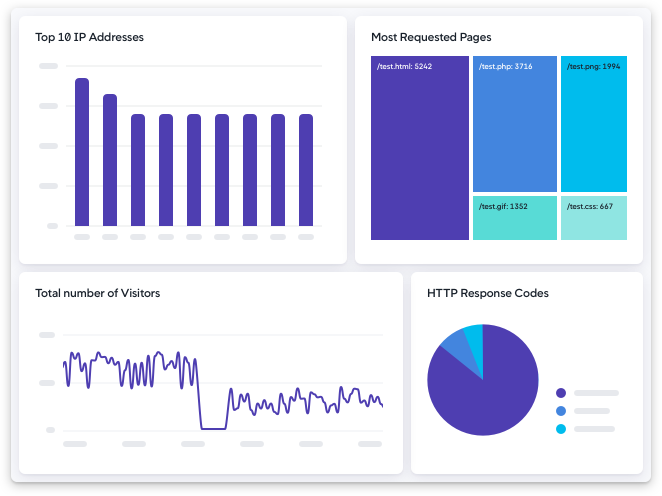
Task: Click the HTTP Response Codes title
Action: 488,293
